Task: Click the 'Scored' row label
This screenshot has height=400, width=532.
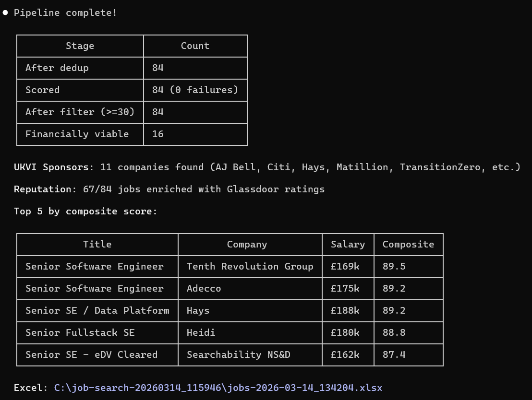Action: click(42, 90)
